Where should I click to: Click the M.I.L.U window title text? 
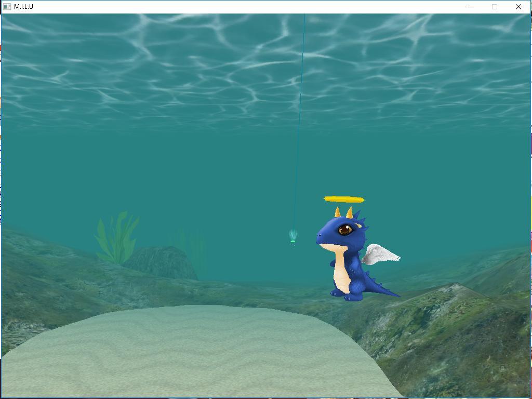point(24,7)
